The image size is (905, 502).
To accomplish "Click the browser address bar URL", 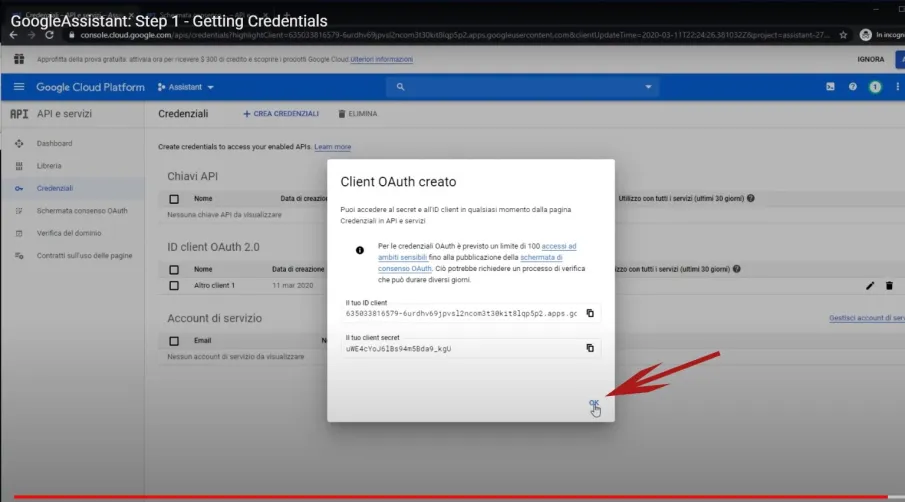I will pyautogui.click(x=454, y=35).
